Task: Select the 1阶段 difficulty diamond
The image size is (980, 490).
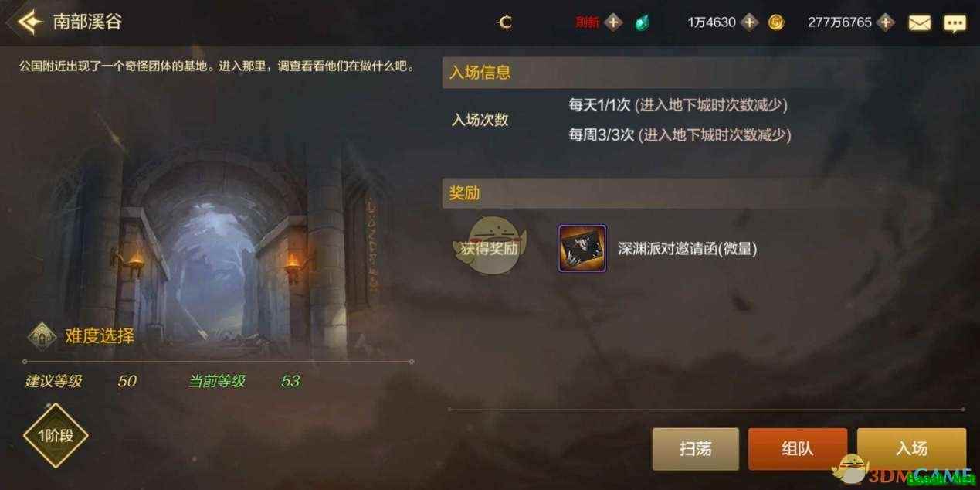Action: click(56, 435)
